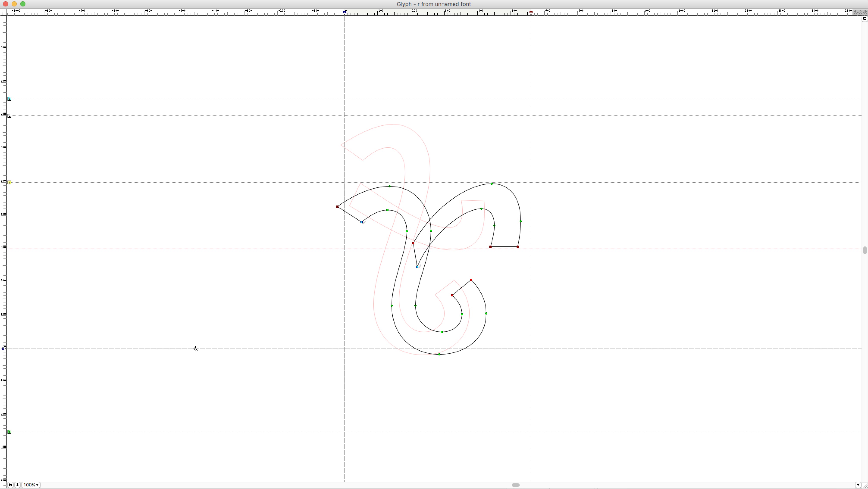Click the green macOS zoom button
868x489 pixels.
coord(23,4)
